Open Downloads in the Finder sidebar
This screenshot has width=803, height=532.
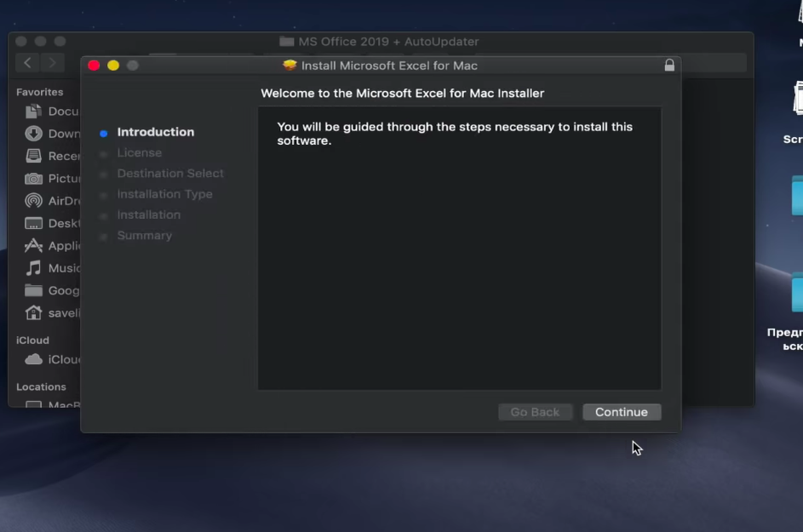point(52,134)
